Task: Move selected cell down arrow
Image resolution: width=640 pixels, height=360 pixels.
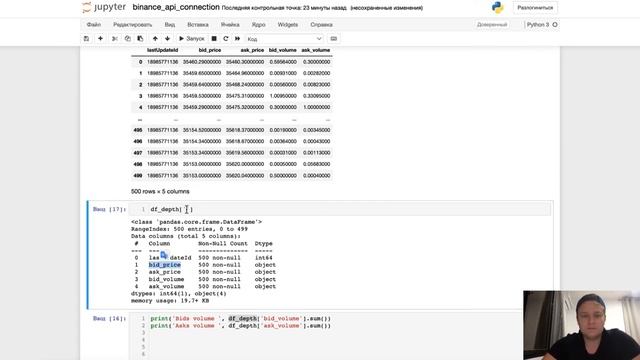Action: [167, 38]
